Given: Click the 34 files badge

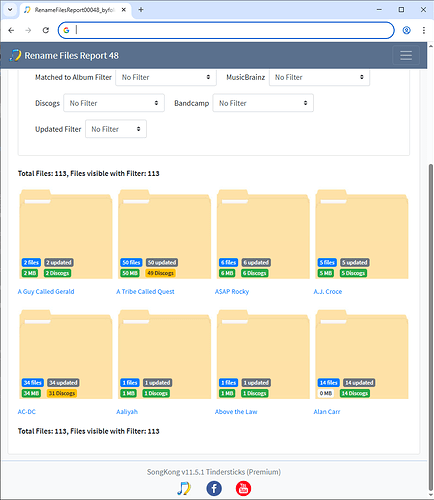Looking at the screenshot, I should (32, 383).
